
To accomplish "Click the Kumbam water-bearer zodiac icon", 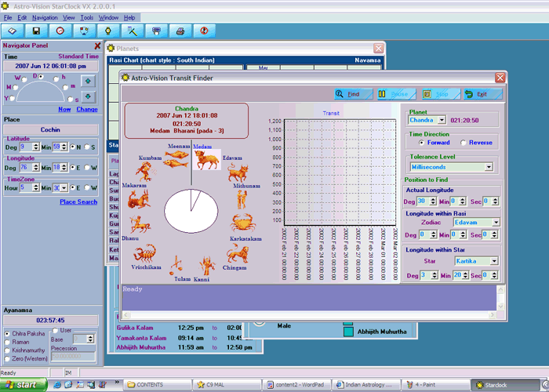I will 145,172.
